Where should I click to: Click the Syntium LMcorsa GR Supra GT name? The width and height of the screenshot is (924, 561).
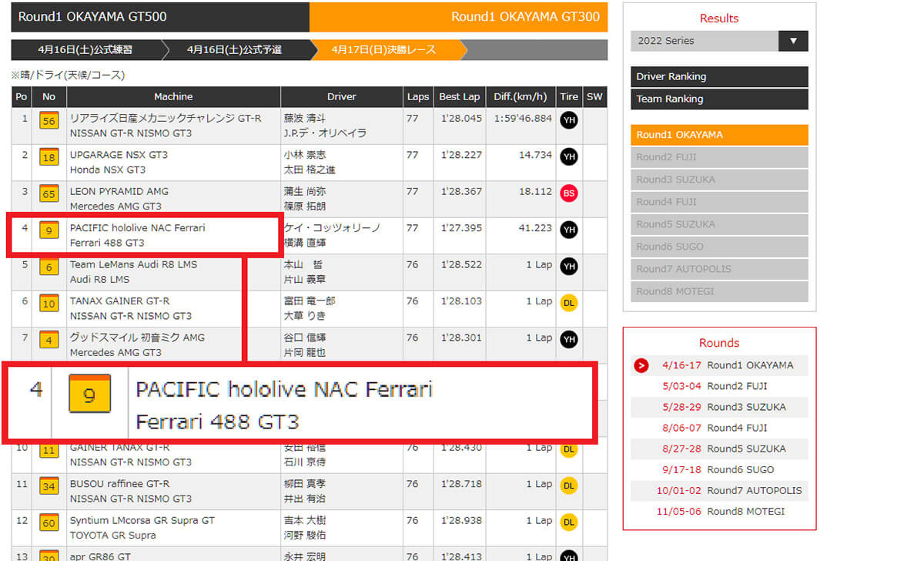tap(142, 520)
